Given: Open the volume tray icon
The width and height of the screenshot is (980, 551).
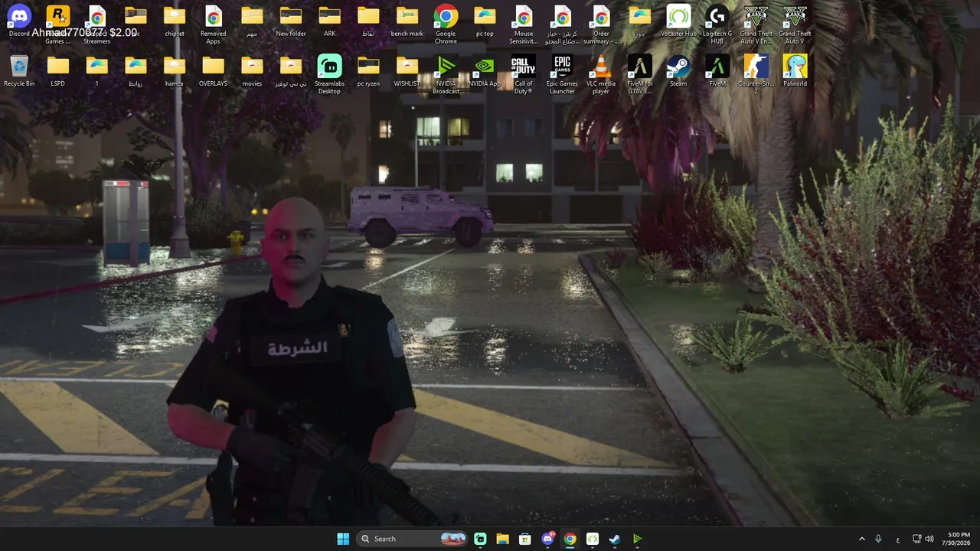Looking at the screenshot, I should [x=929, y=539].
